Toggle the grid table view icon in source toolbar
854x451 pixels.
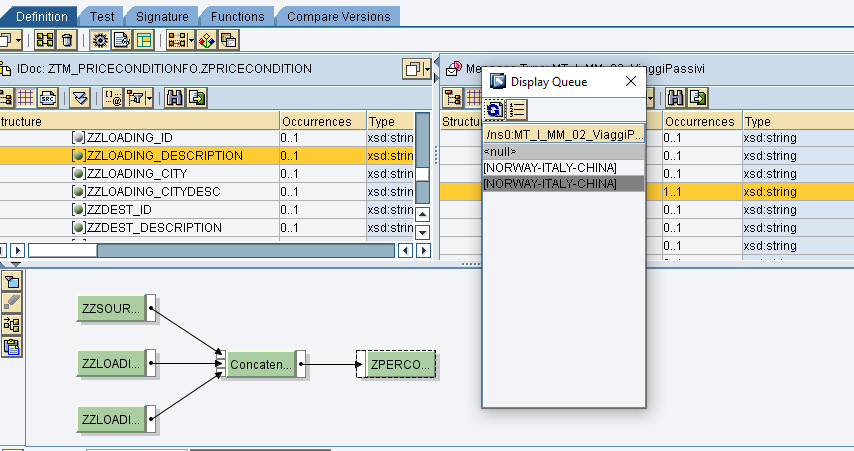tap(26, 97)
